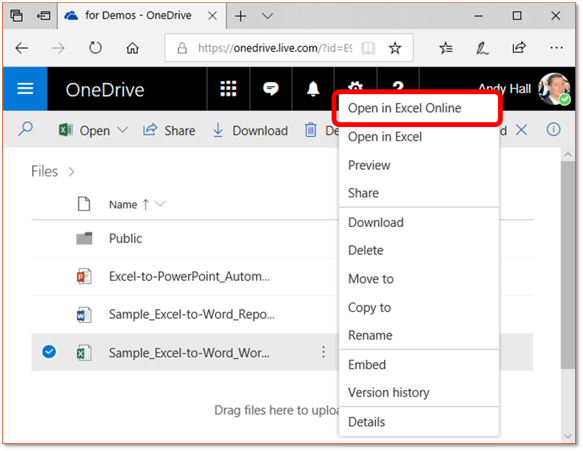Click the browser Back arrow

(22, 48)
